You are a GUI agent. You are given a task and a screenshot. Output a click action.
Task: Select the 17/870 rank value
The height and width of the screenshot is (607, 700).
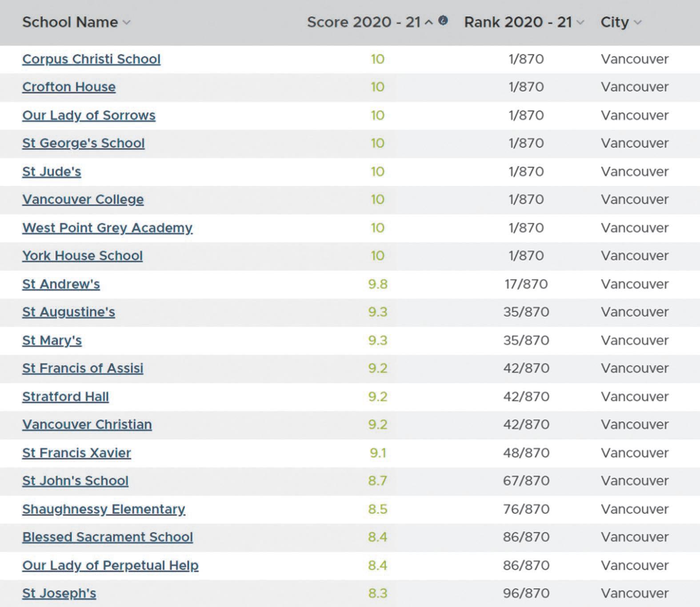526,284
